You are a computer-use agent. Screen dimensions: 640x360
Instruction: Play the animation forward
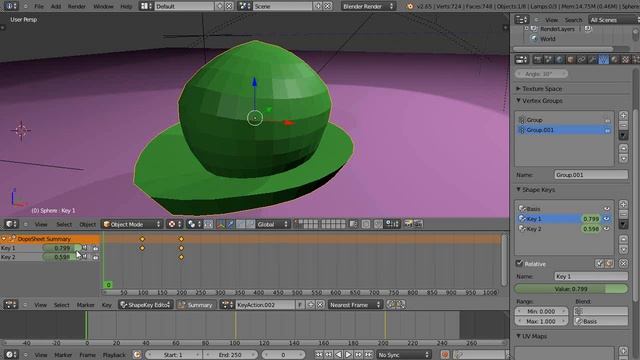pyautogui.click(x=348, y=355)
